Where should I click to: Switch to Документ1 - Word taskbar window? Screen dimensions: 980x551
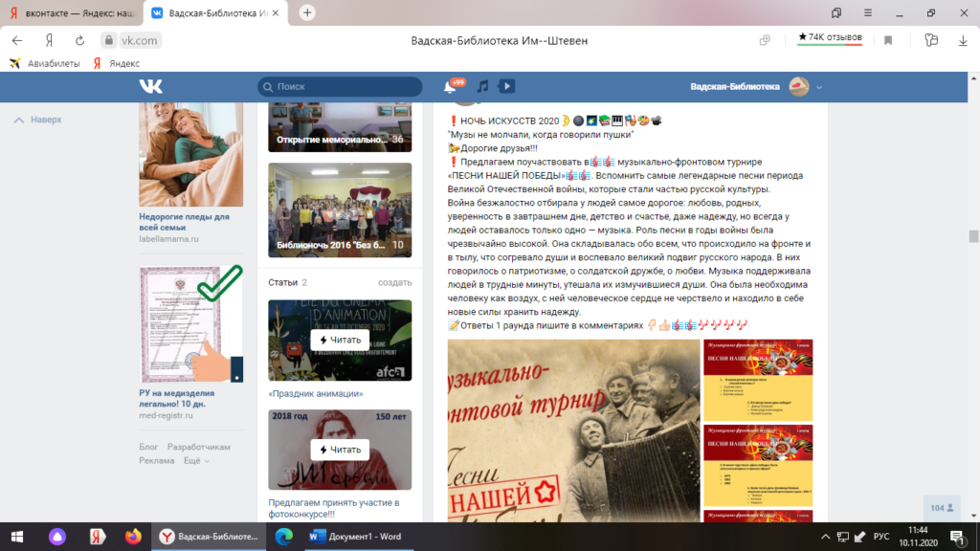(x=359, y=537)
